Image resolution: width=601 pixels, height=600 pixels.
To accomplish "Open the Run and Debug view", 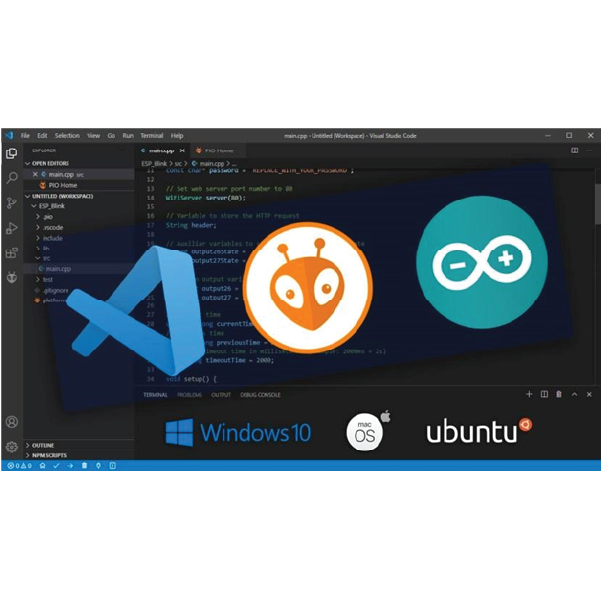I will pos(11,228).
